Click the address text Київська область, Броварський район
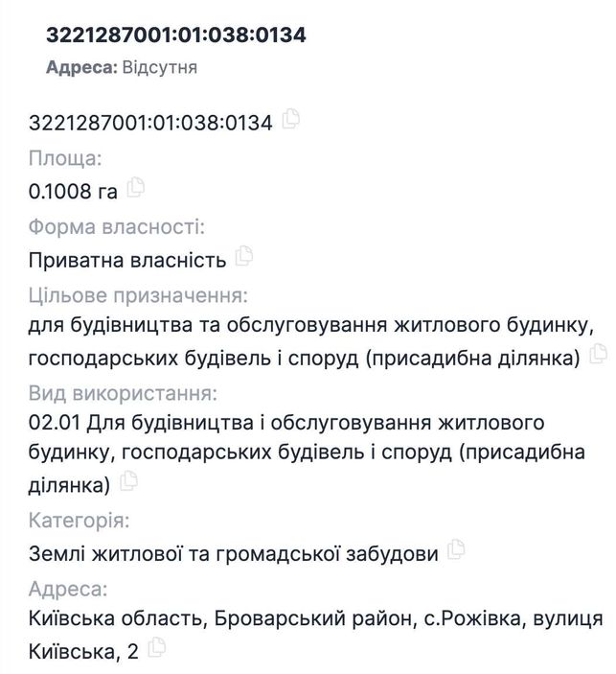 tap(220, 618)
